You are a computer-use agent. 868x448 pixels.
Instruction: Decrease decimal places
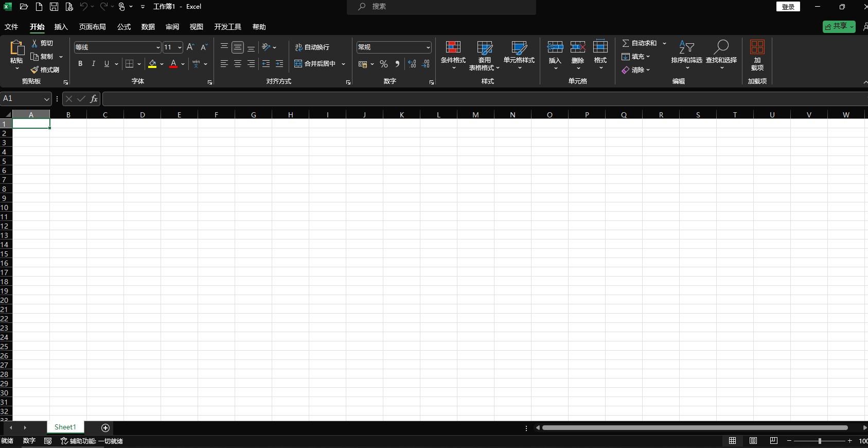pyautogui.click(x=426, y=64)
